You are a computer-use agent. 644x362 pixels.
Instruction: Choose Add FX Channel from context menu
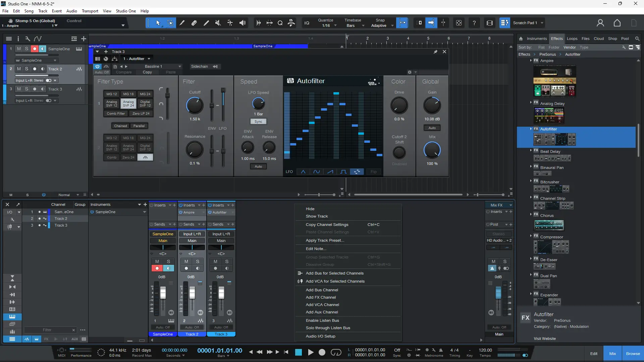click(x=321, y=297)
